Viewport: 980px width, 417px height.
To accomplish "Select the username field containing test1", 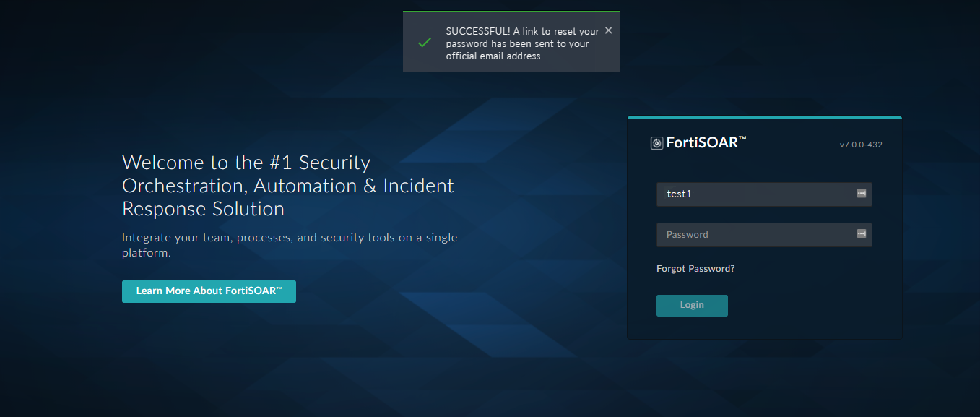I will tap(751, 194).
